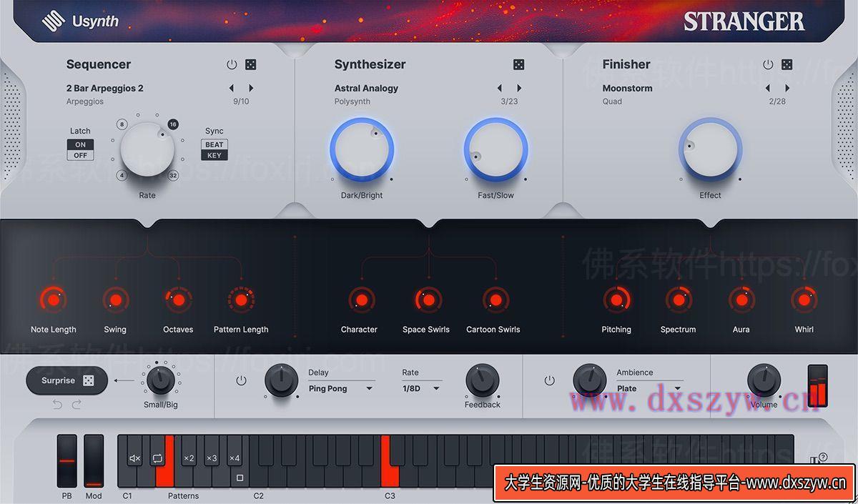Step forward one Finisher preset arrow

(787, 89)
